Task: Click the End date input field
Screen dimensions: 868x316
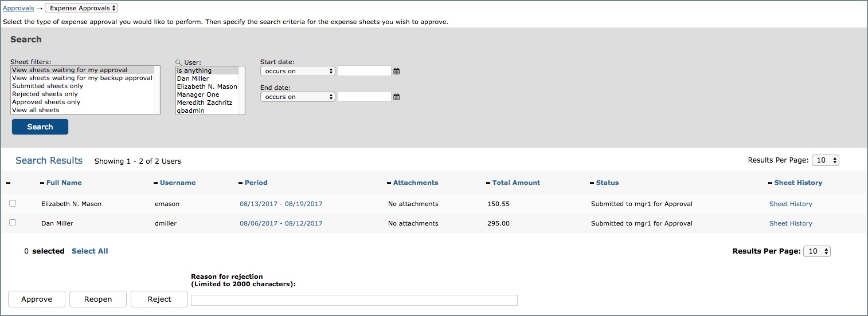Action: tap(364, 97)
